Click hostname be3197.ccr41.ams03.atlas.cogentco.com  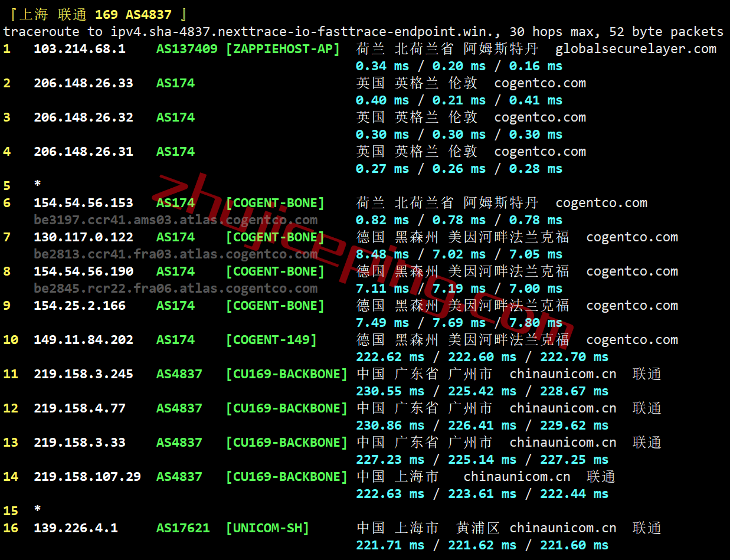pos(175,220)
